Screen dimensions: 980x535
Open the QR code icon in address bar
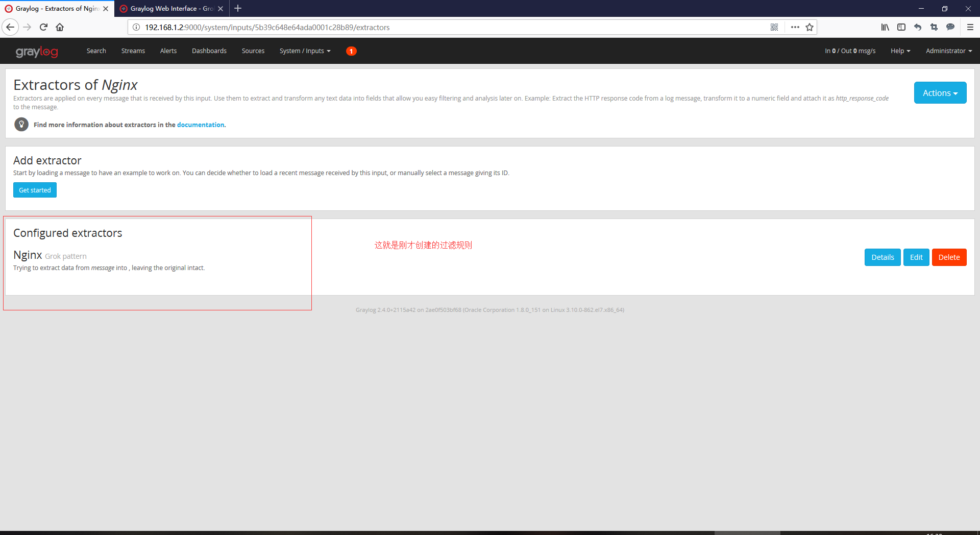[774, 27]
